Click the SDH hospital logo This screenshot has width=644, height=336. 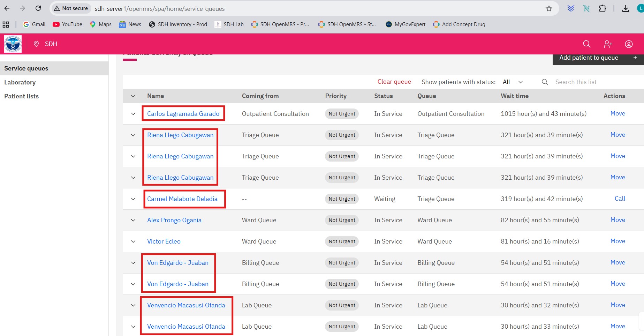[x=13, y=44]
